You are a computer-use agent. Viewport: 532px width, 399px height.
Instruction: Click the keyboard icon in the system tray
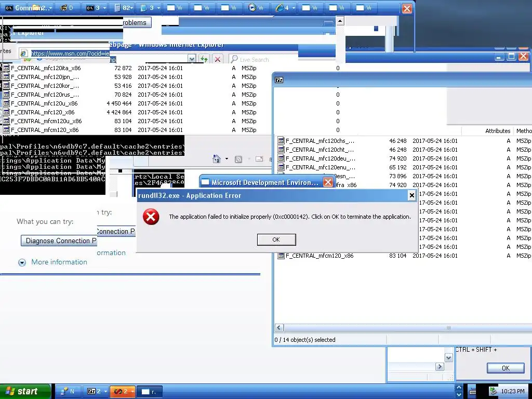pos(472,392)
